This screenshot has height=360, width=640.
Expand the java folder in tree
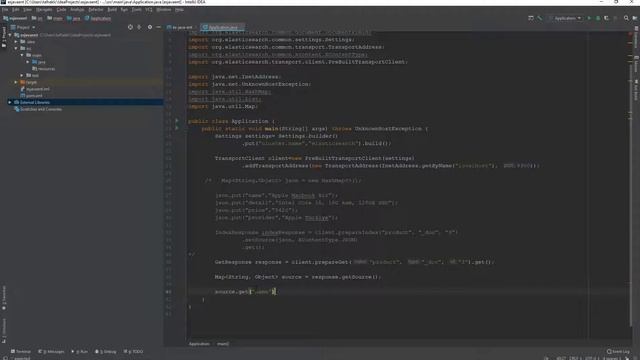click(x=28, y=62)
